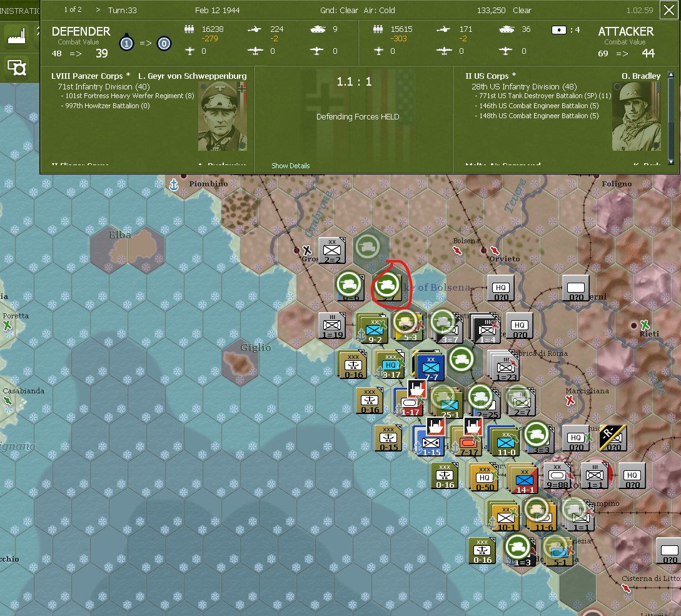Click the Cisterna di Littoria red airfield icon

click(626, 588)
